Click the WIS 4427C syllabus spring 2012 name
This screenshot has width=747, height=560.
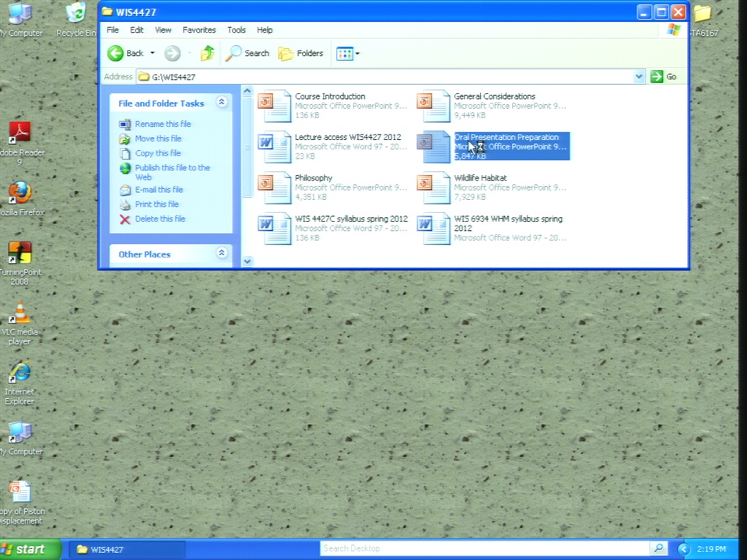[x=351, y=219]
